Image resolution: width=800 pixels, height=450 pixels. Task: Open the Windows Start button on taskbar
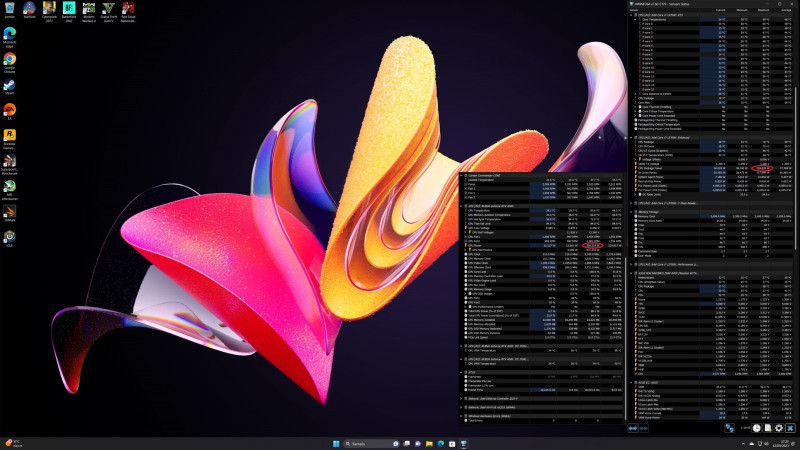[x=336, y=444]
